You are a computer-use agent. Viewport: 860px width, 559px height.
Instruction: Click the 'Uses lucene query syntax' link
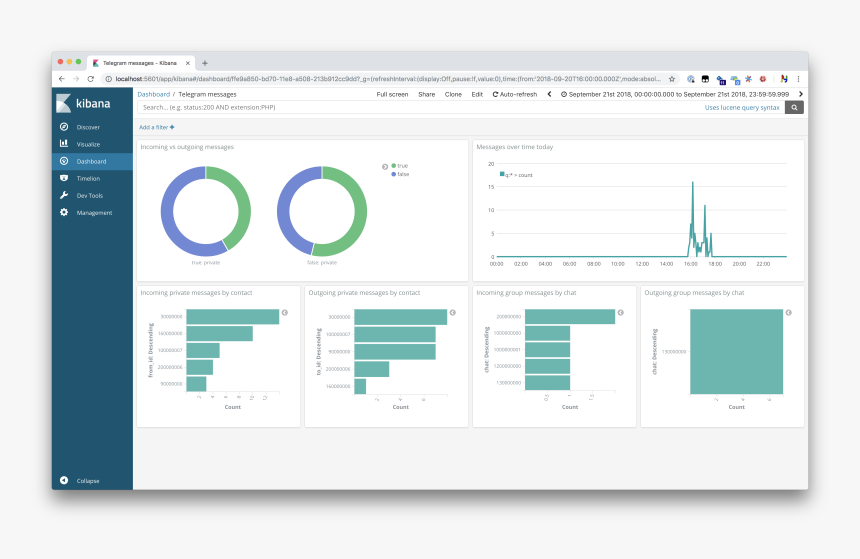(741, 107)
